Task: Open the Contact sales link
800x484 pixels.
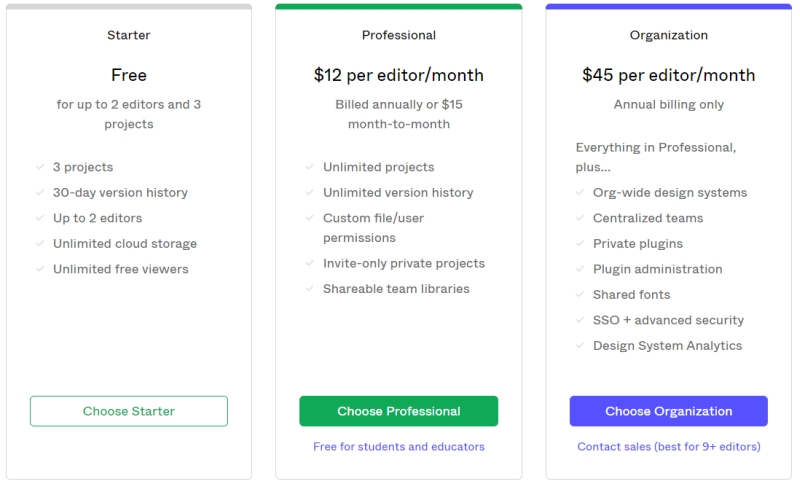Action: 668,447
